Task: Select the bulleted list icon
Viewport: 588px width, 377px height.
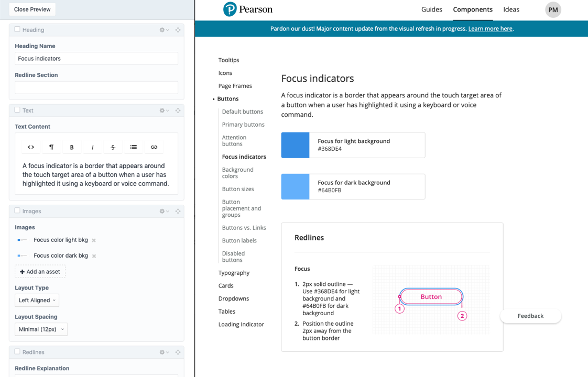Action: click(x=133, y=147)
